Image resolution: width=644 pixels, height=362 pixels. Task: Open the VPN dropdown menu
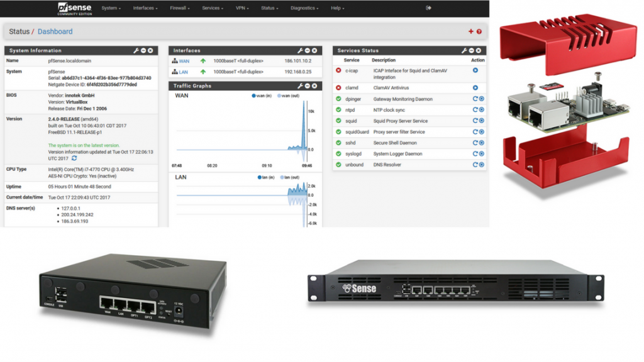(x=242, y=8)
